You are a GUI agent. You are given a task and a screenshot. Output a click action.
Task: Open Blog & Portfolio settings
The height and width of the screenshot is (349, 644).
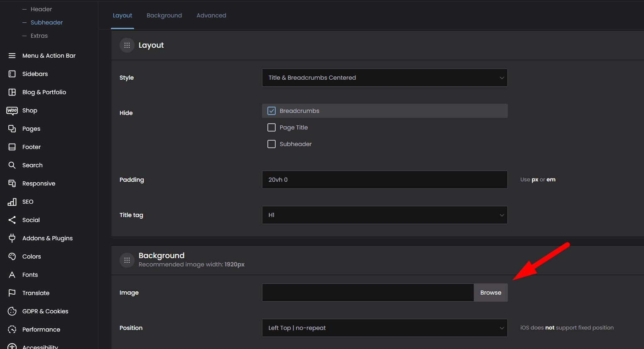click(x=44, y=92)
